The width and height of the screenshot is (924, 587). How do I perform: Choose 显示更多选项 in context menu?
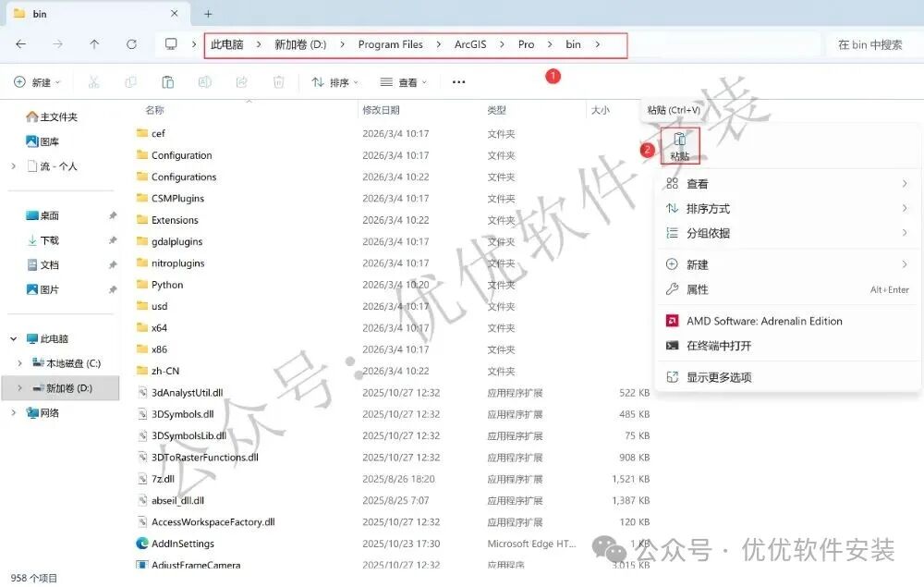tap(787, 377)
